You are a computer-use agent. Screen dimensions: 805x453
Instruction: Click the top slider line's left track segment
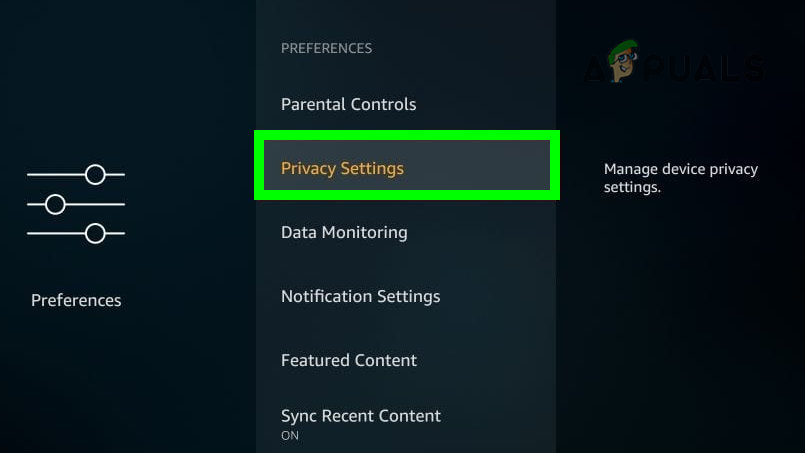point(55,175)
